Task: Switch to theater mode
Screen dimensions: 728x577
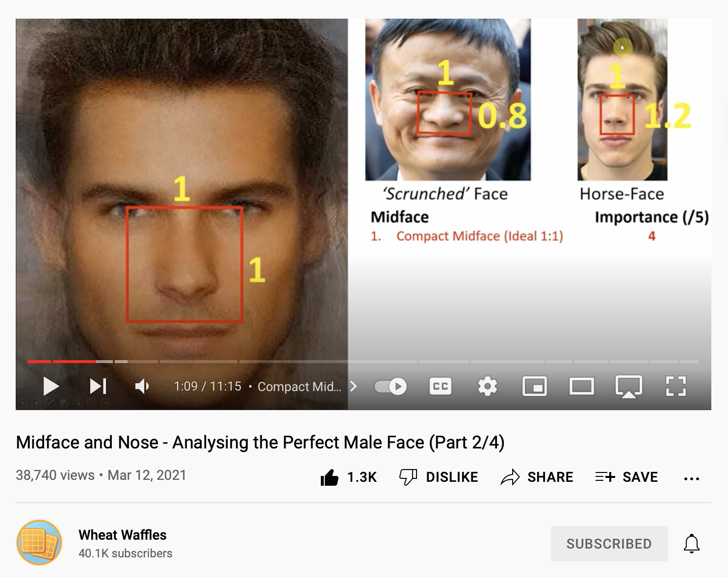Action: (x=581, y=386)
